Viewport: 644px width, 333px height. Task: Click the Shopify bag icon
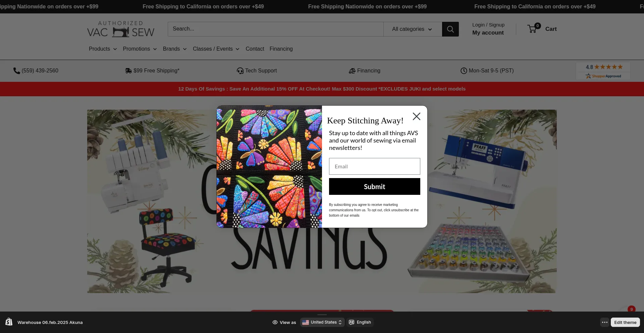(9, 322)
